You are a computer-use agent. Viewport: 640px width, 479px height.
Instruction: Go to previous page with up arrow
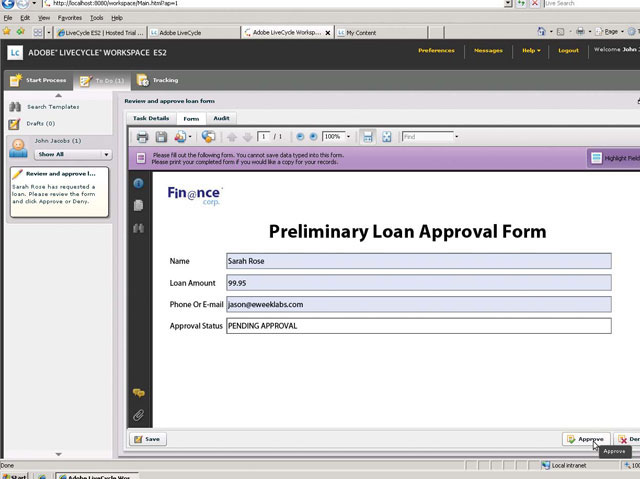pyautogui.click(x=232, y=137)
